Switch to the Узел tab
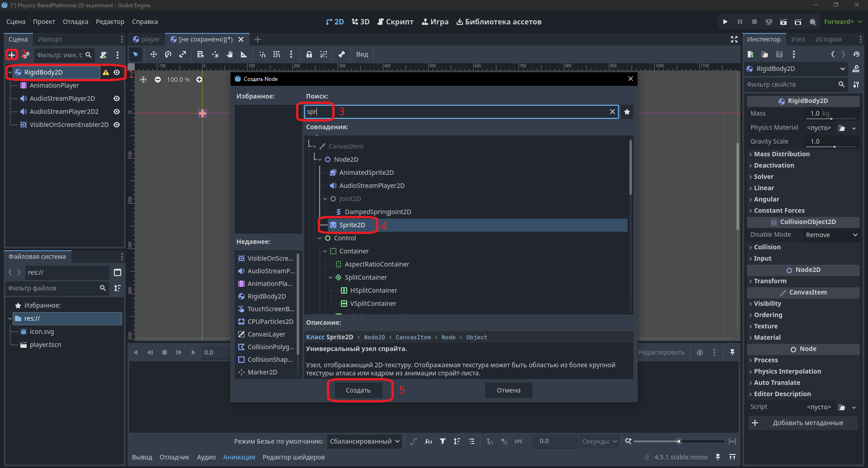Viewport: 868px width, 468px height. point(798,39)
